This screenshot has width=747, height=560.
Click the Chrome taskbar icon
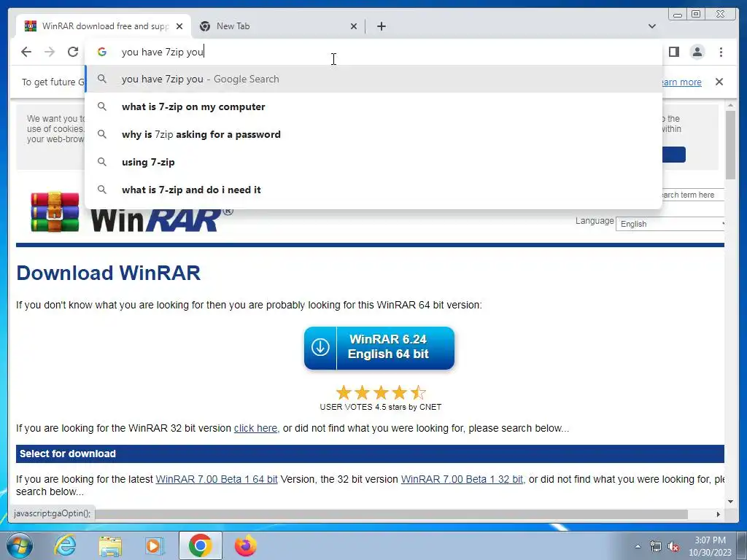200,545
